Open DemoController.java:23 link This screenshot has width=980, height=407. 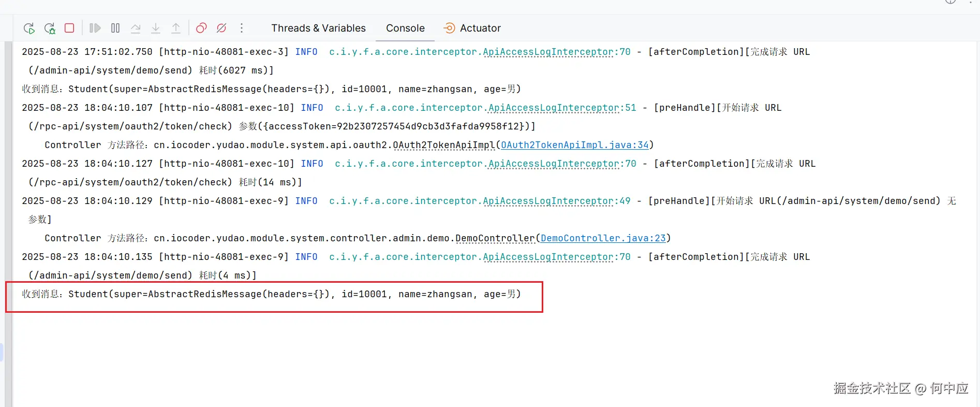603,238
